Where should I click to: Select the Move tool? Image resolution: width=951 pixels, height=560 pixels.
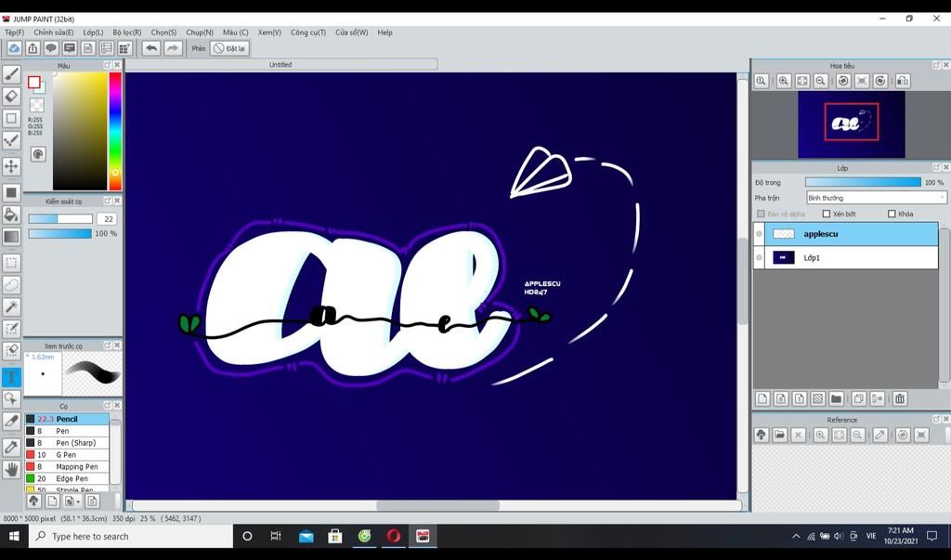tap(11, 166)
